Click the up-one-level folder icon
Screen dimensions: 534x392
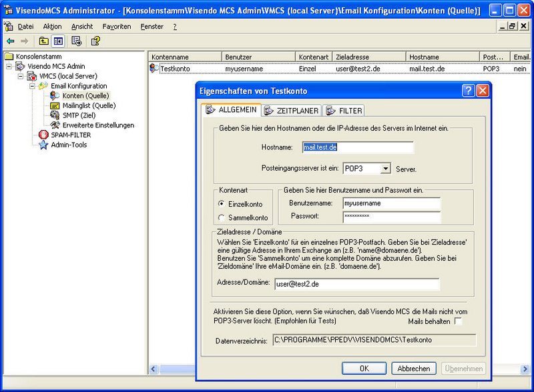pyautogui.click(x=43, y=41)
